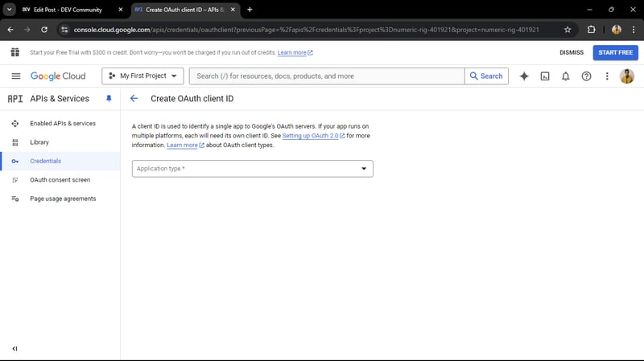Open the tab search dropdown arrow
Image resolution: width=644 pixels, height=361 pixels.
pos(9,10)
